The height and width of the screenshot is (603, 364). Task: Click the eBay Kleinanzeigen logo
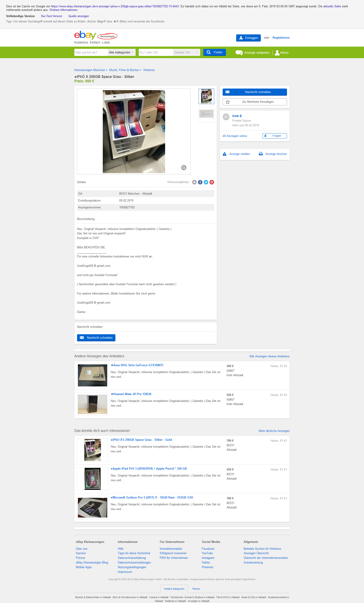(x=96, y=36)
